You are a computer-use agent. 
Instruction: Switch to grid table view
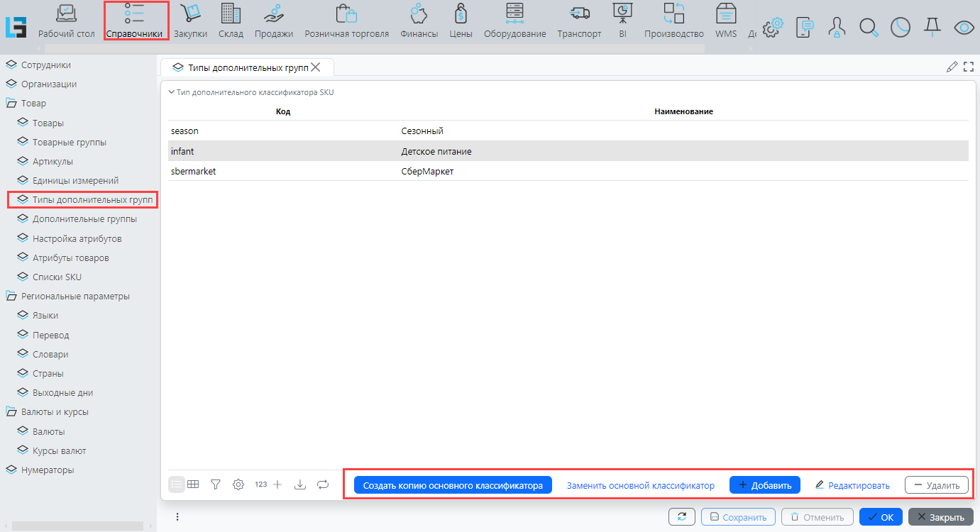click(x=193, y=484)
